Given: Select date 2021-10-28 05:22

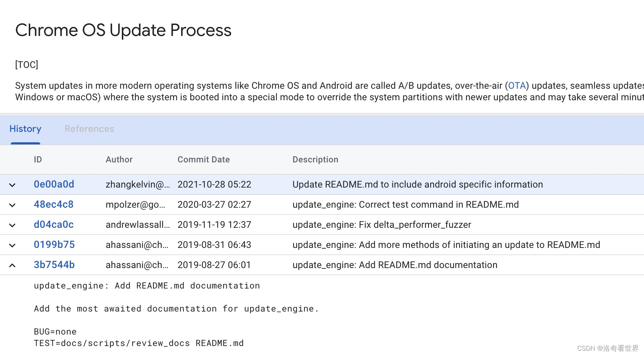Looking at the screenshot, I should pyautogui.click(x=214, y=184).
